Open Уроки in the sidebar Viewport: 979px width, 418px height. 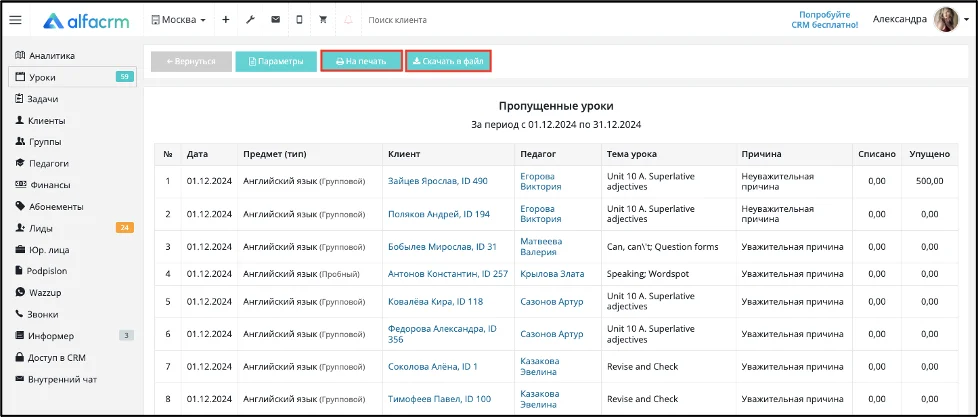tap(71, 77)
